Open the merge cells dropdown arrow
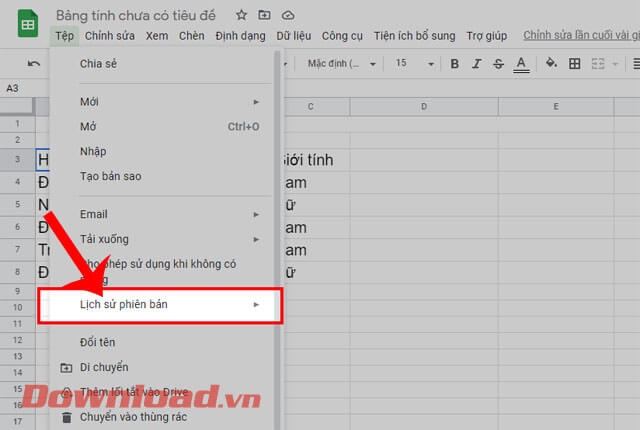Image resolution: width=640 pixels, height=430 pixels. [x=615, y=64]
